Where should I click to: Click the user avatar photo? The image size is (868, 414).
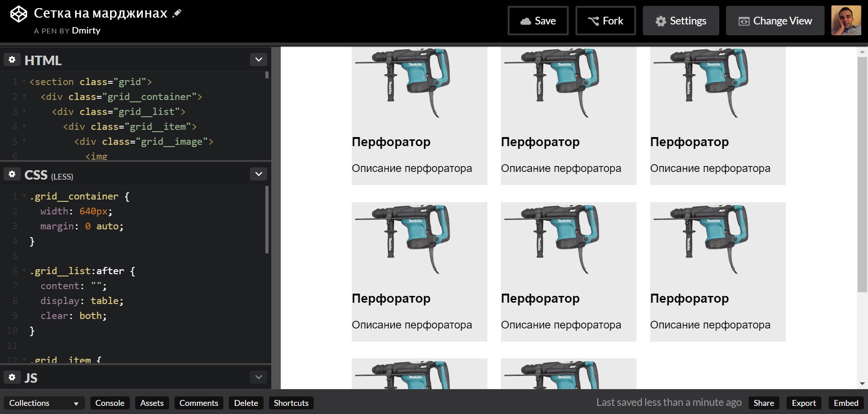pos(846,20)
